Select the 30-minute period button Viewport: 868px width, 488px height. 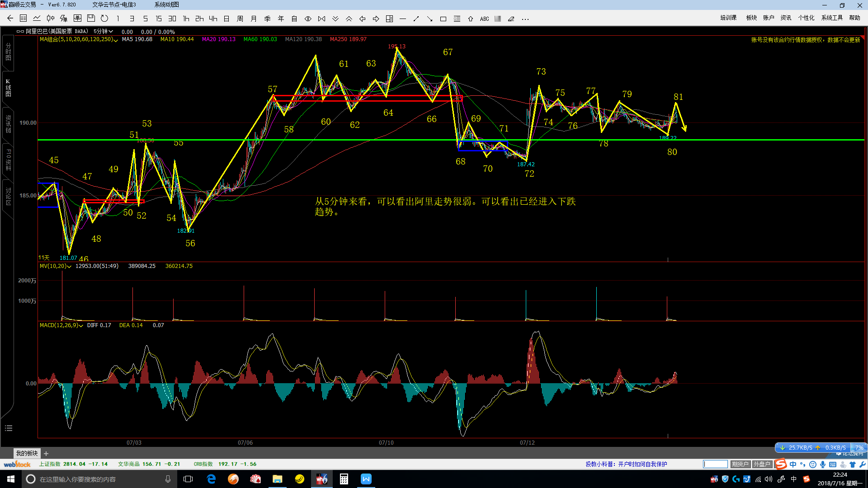coord(172,19)
